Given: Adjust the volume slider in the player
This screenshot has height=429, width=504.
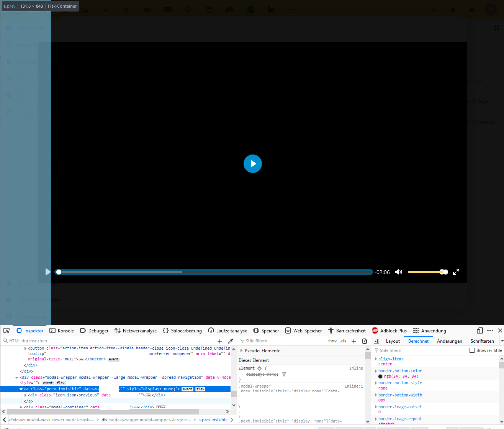Looking at the screenshot, I should pos(428,272).
